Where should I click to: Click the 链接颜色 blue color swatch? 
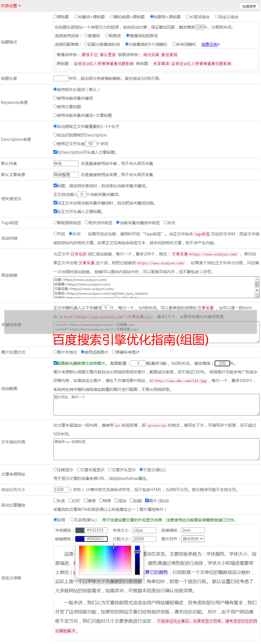[x=80, y=539]
